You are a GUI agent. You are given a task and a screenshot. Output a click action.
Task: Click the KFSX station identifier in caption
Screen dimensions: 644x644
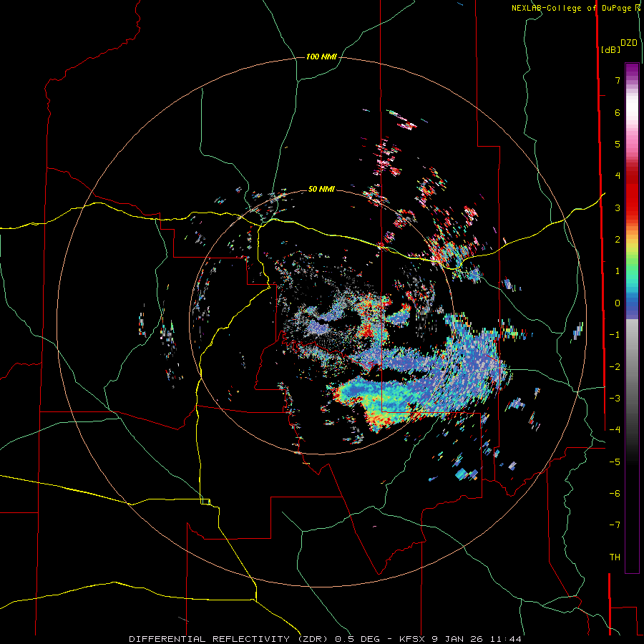(412, 639)
